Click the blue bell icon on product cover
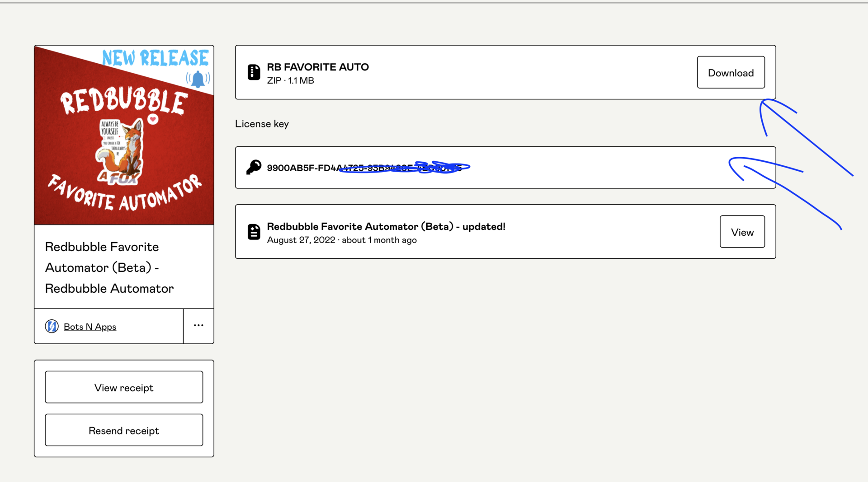 198,79
